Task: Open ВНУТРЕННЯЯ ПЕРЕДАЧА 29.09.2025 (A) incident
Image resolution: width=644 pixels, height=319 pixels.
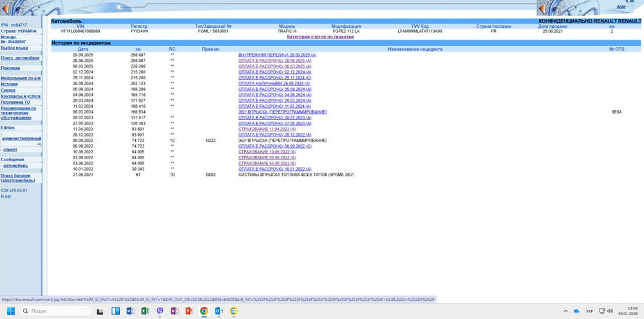Action: 277,55
